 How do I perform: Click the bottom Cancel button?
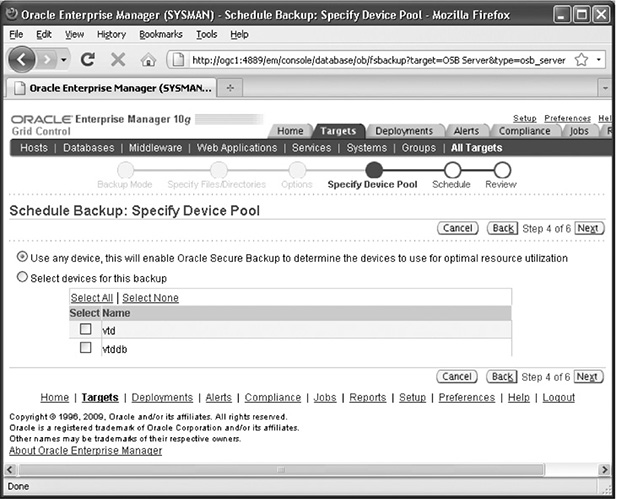click(x=457, y=377)
